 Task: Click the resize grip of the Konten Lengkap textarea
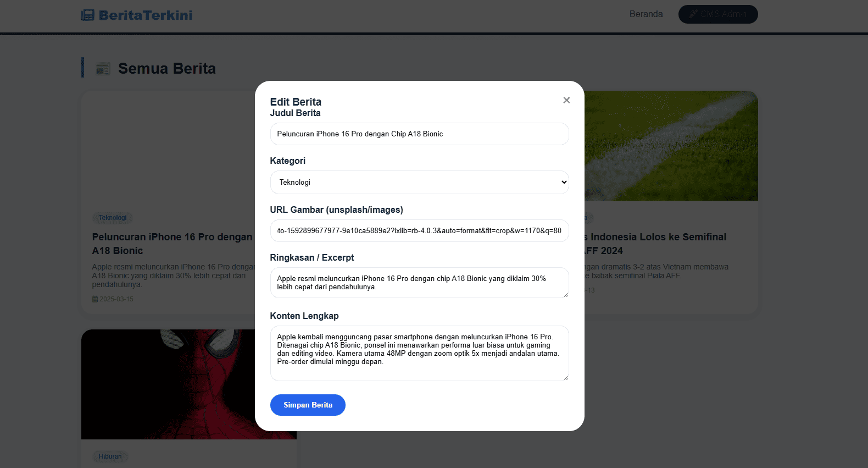[566, 378]
